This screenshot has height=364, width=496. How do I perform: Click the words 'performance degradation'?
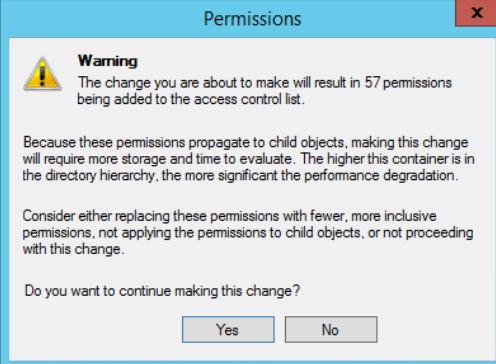click(381, 175)
